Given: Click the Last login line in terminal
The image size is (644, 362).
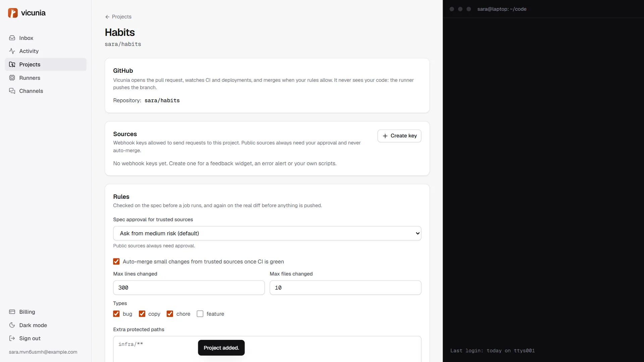Looking at the screenshot, I should click(492, 351).
